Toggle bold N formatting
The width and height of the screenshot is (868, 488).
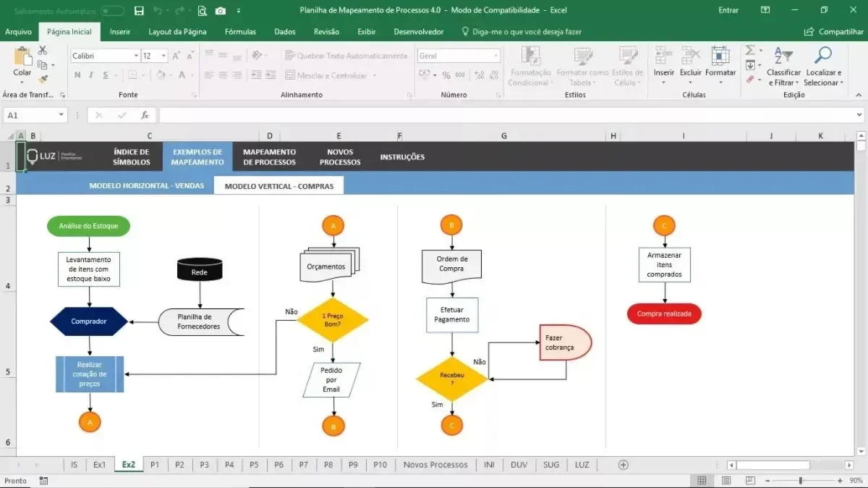pyautogui.click(x=77, y=75)
